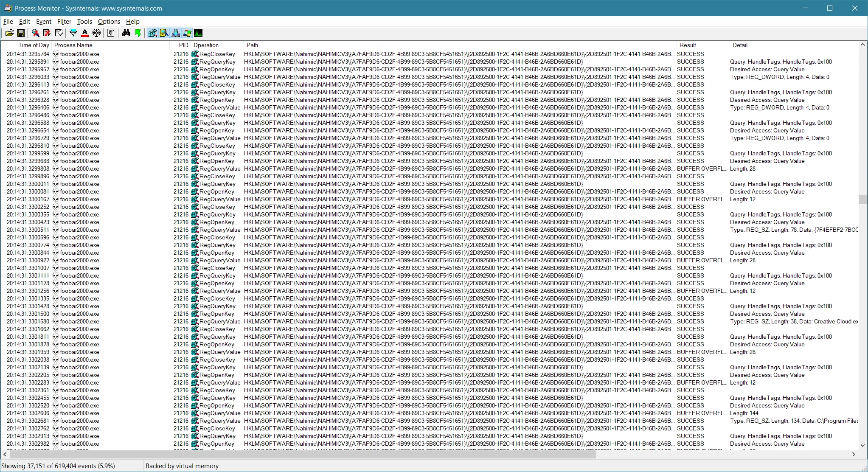Show the process tree
This screenshot has width=868, height=472.
tap(111, 33)
